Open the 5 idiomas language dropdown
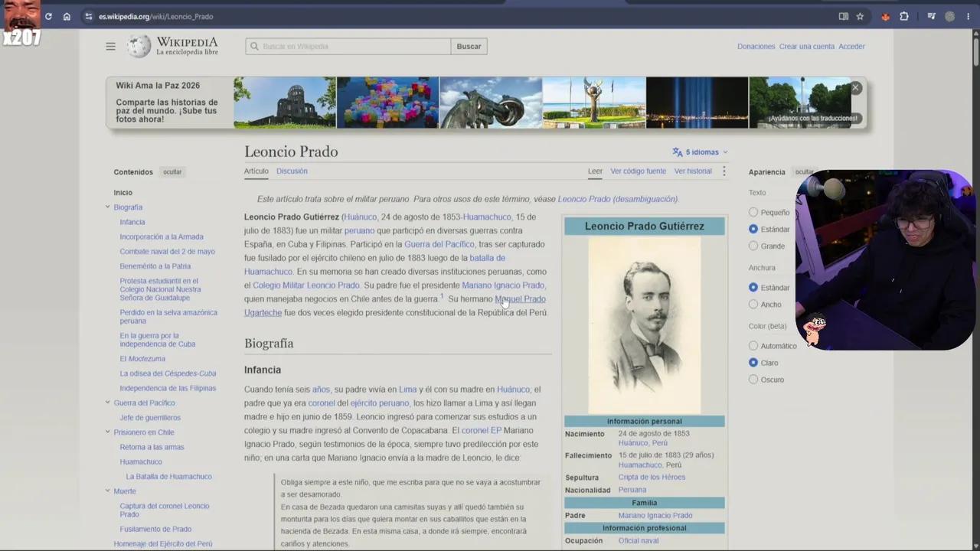The image size is (980, 551). [x=701, y=152]
